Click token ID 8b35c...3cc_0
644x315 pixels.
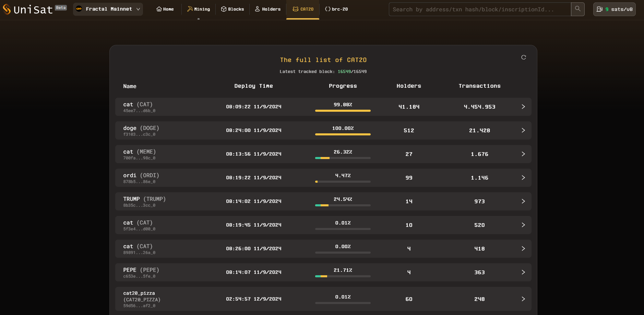(x=139, y=205)
